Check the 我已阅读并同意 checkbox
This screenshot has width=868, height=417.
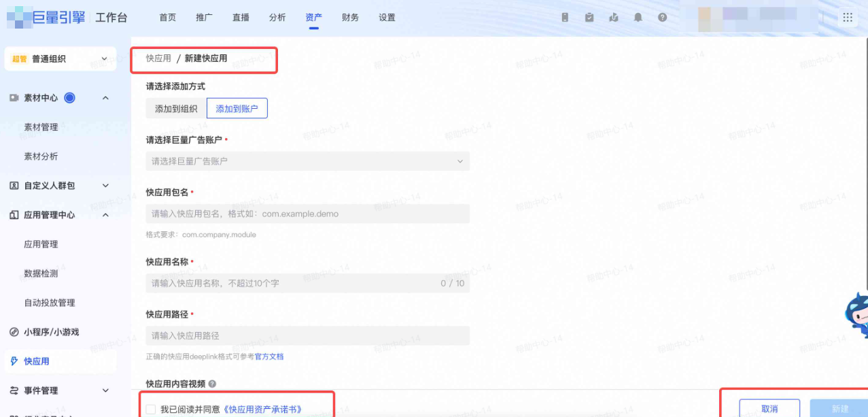point(151,409)
